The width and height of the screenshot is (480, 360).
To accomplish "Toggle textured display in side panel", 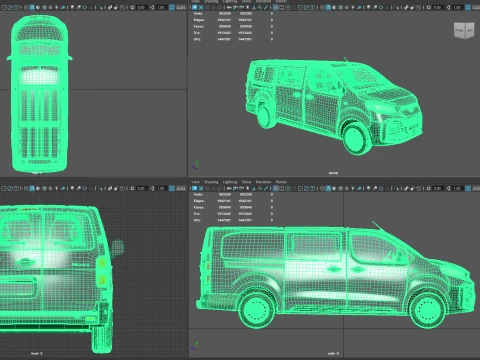I will pos(346,188).
